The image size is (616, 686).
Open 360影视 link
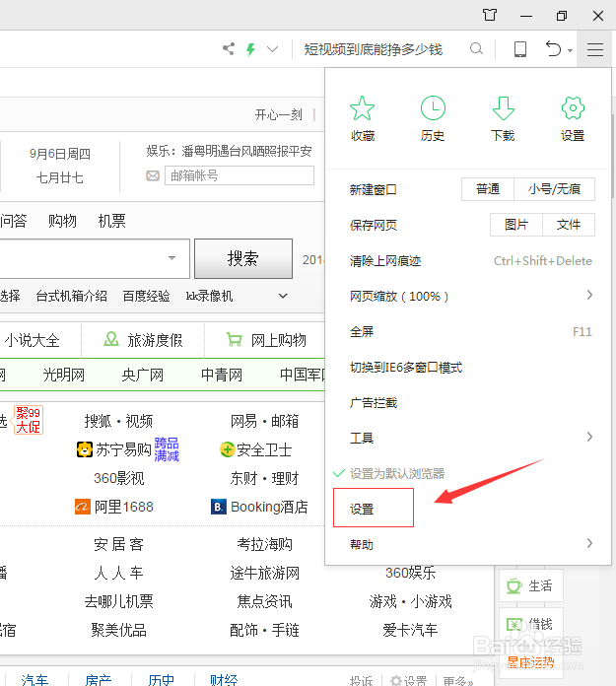point(119,478)
